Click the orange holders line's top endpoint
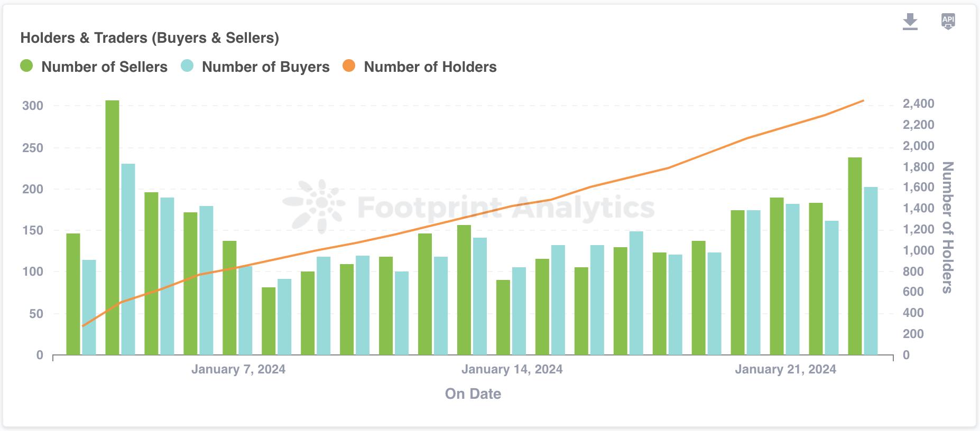Image resolution: width=980 pixels, height=431 pixels. pos(863,100)
